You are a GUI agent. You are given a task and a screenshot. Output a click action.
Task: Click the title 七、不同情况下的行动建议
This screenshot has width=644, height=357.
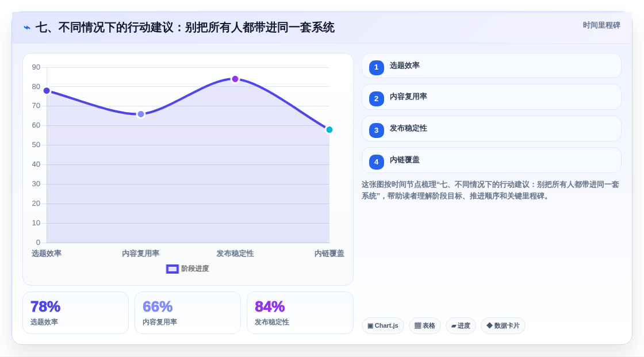coord(185,28)
